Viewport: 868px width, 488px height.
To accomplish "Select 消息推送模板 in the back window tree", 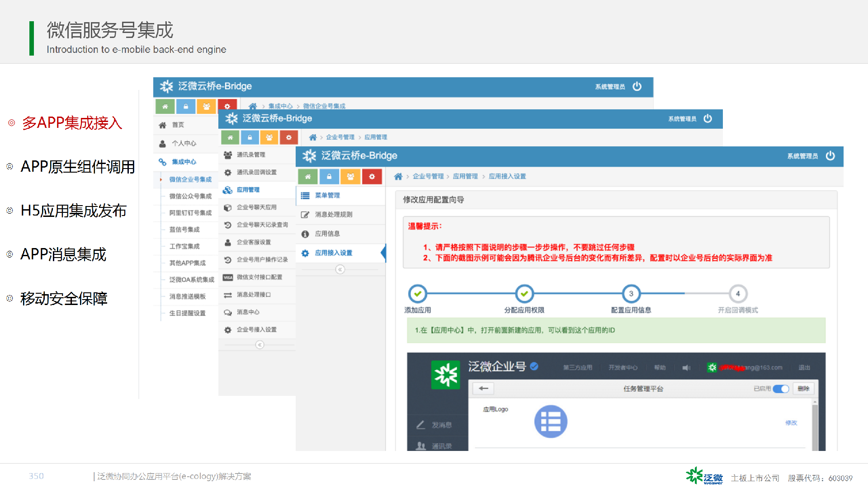I will coord(187,297).
